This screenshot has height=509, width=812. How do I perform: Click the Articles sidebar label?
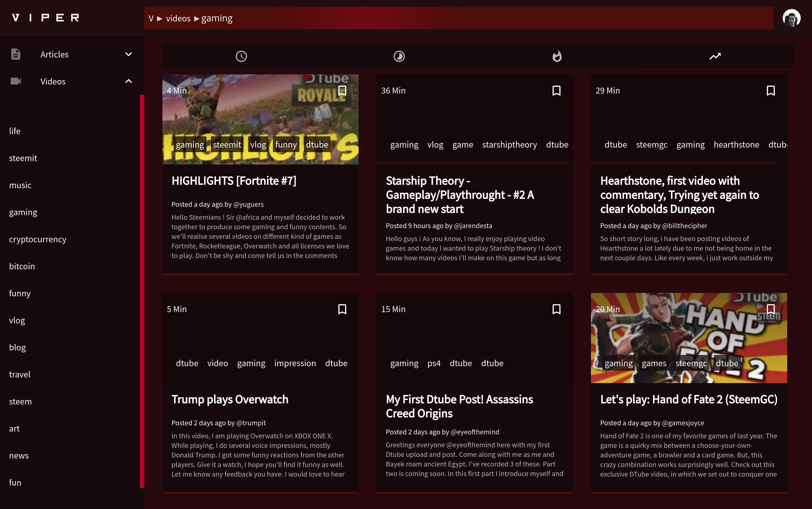pyautogui.click(x=54, y=54)
